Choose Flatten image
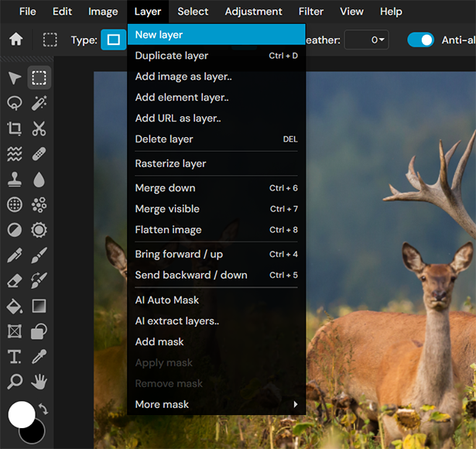This screenshot has width=476, height=449. (217, 230)
